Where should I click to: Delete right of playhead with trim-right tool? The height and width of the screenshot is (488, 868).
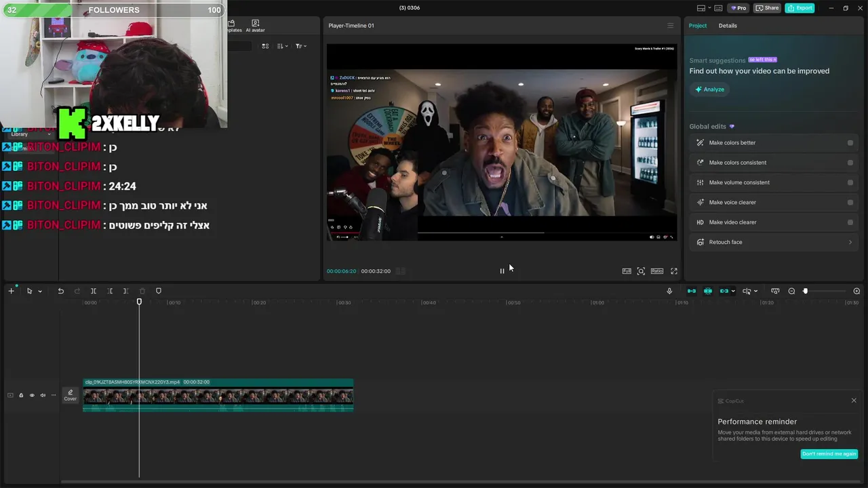[x=125, y=291]
